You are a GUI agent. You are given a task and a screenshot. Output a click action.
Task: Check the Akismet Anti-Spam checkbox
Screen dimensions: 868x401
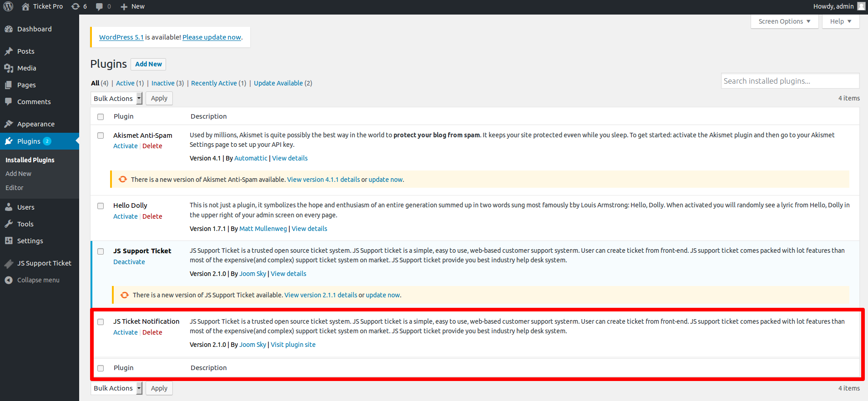101,135
